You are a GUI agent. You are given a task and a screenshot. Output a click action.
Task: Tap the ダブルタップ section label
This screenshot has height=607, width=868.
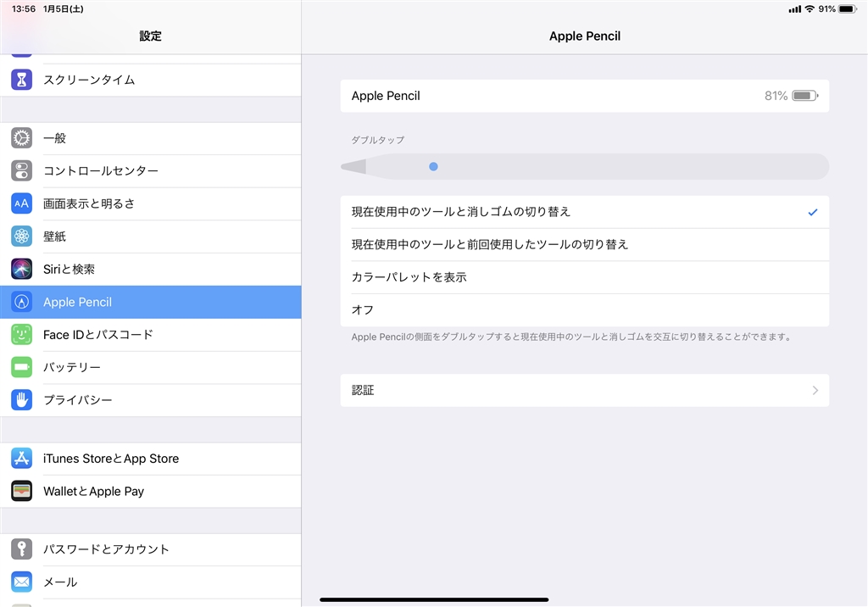coord(377,140)
